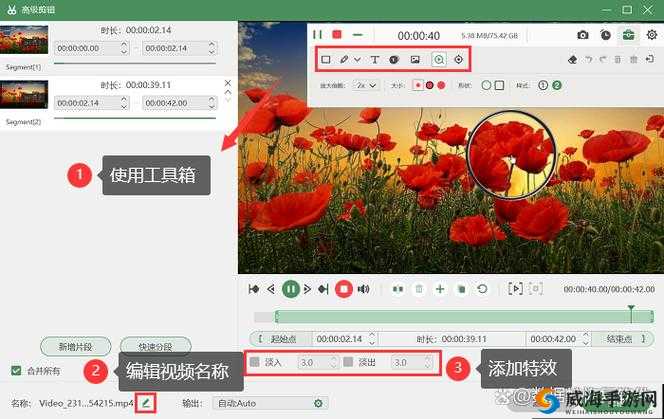Select the spotlight focus tool
This screenshot has height=419, width=664.
[x=459, y=60]
